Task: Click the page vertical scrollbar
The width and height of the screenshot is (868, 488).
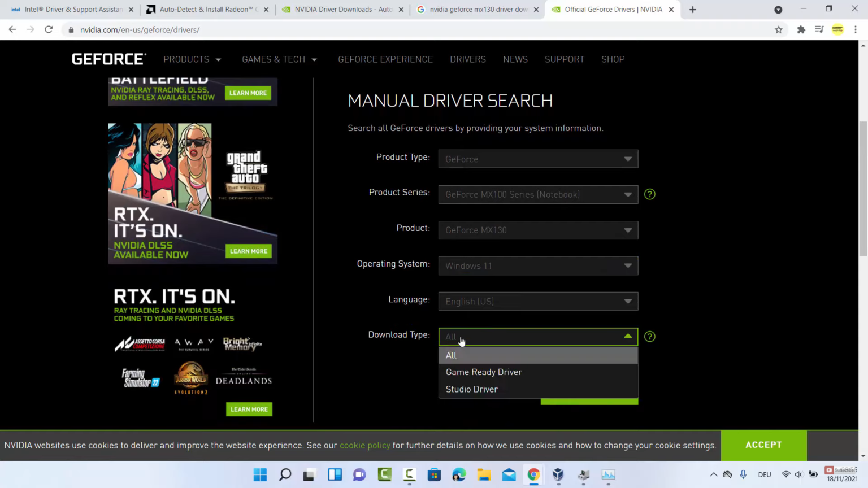Action: [863, 189]
